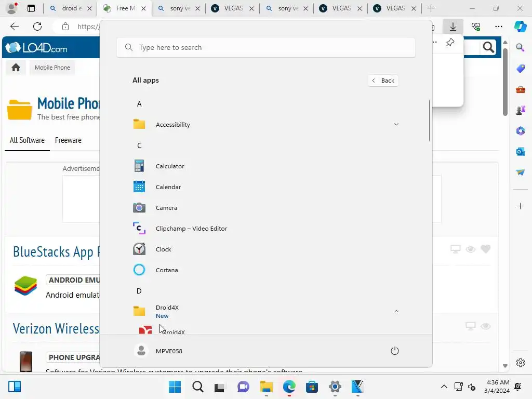This screenshot has height=399, width=532.
Task: Collapse the Droid4X folder chevron
Action: tap(396, 311)
